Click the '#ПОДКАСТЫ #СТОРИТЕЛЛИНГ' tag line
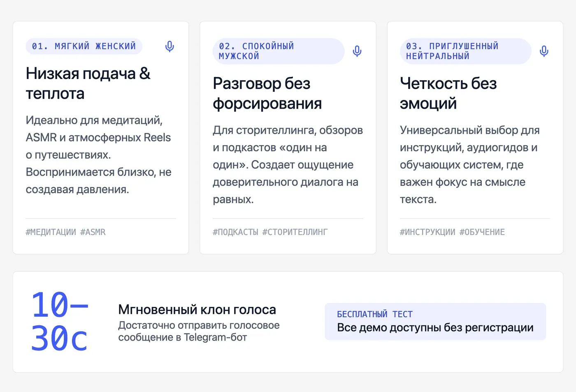The width and height of the screenshot is (576, 392). [x=270, y=232]
